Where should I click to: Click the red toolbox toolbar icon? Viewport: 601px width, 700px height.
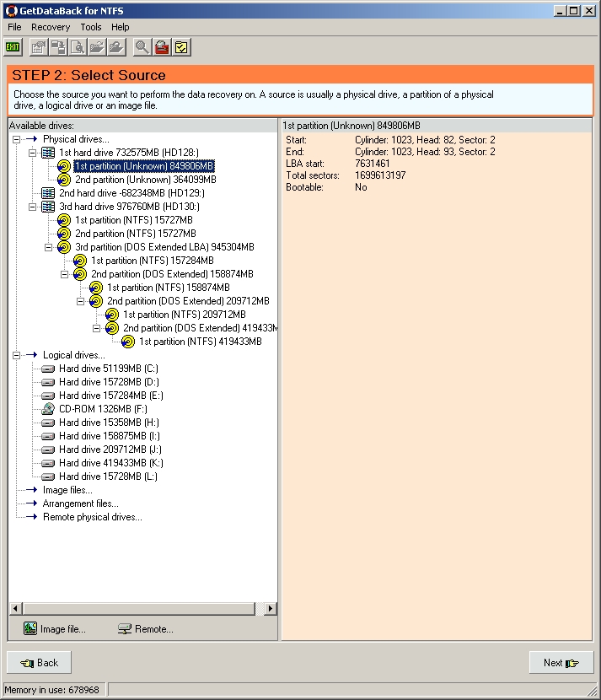point(162,47)
